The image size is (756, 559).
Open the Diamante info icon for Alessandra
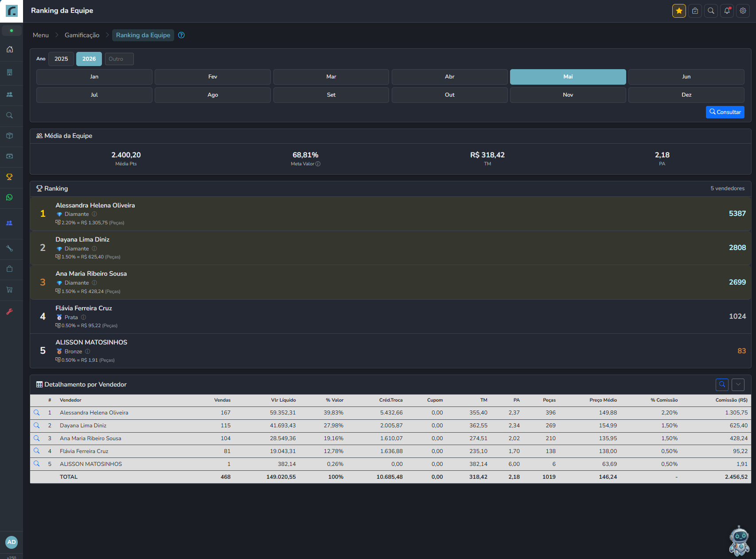click(x=94, y=214)
